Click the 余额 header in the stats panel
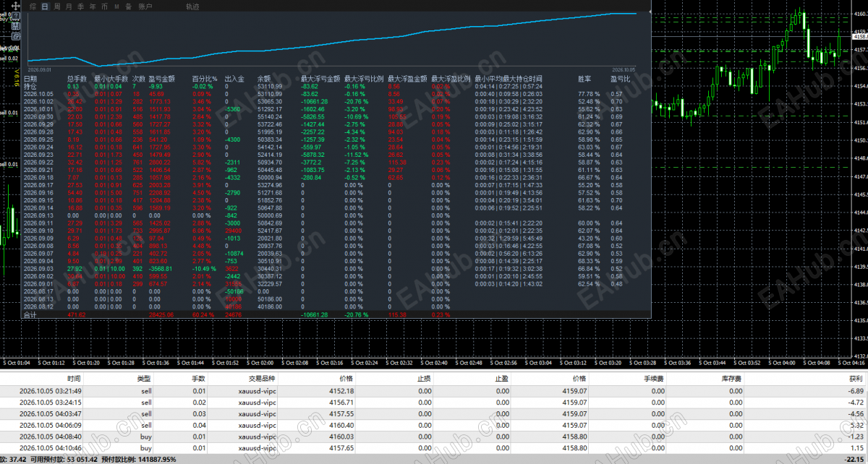868x464 pixels. click(265, 78)
